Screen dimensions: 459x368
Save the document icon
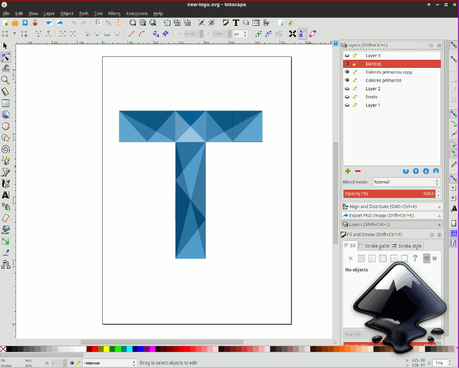pyautogui.click(x=25, y=23)
